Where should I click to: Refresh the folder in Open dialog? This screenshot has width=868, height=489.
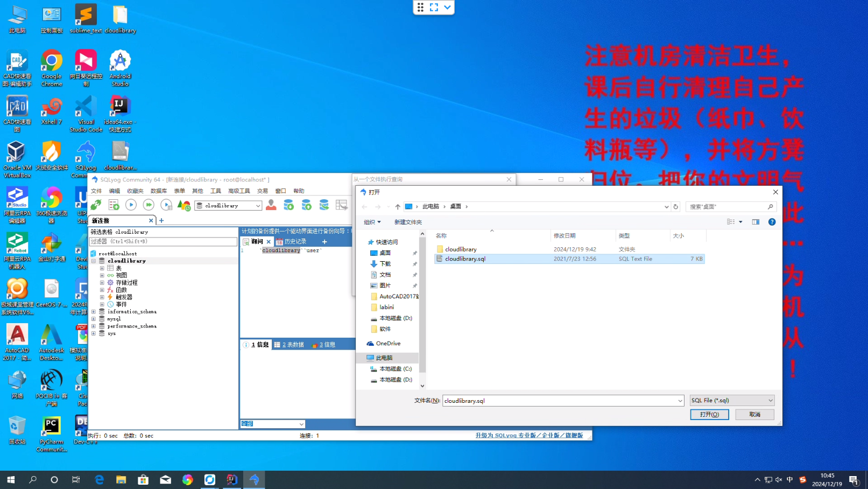pos(676,207)
